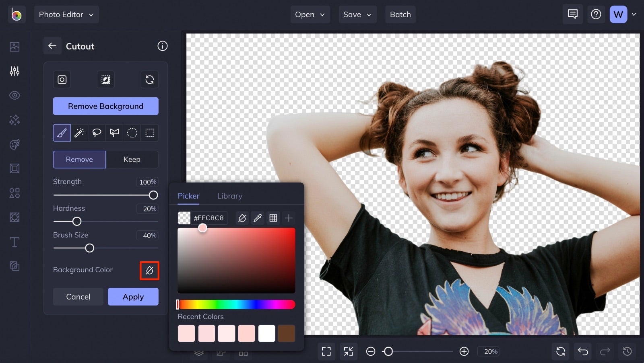644x363 pixels.
Task: Choose the lasso selection tool
Action: pos(97,133)
